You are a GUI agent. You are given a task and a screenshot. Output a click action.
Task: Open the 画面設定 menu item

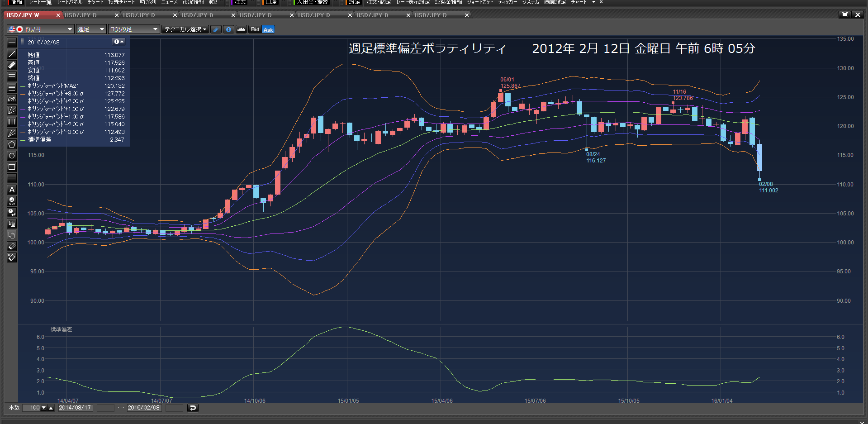pyautogui.click(x=555, y=2)
